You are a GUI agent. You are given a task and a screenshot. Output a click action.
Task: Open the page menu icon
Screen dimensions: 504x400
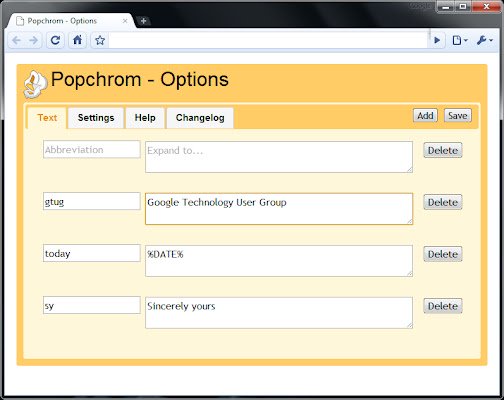(460, 41)
